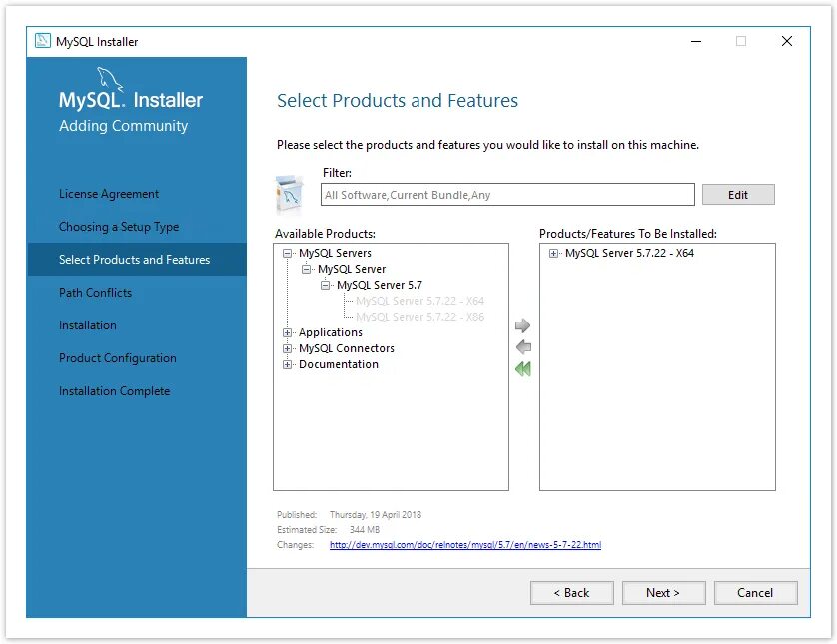Click the Filter text field
The height and width of the screenshot is (644, 837).
(x=507, y=195)
